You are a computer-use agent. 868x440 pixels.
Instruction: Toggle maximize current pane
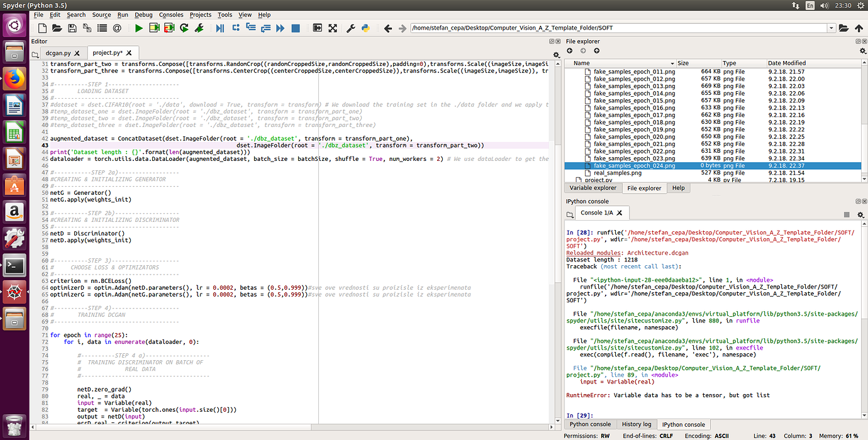(317, 28)
